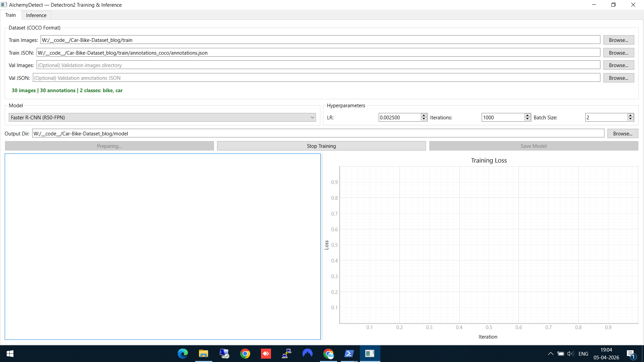Browse for the Val Images directory
644x362 pixels.
point(619,65)
